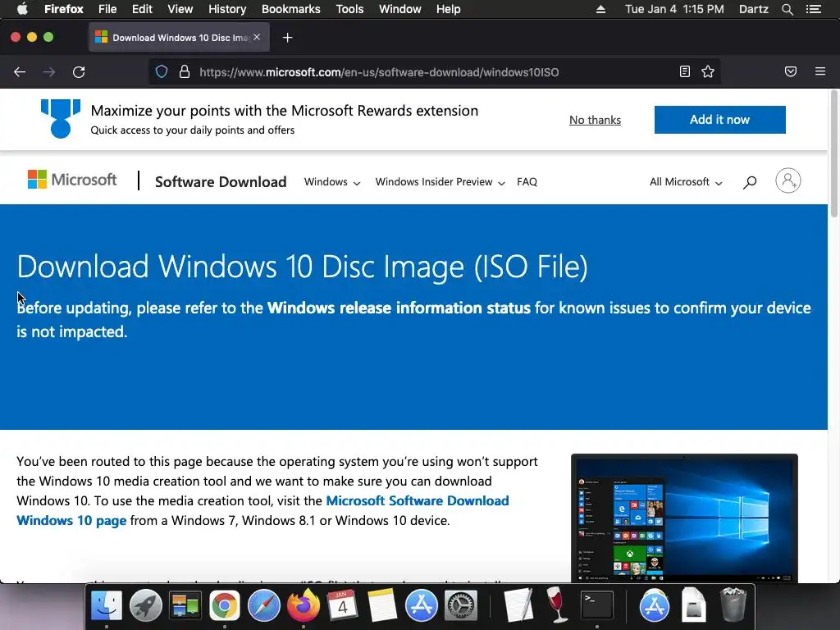Open Calendar from the Dock

[x=342, y=605]
